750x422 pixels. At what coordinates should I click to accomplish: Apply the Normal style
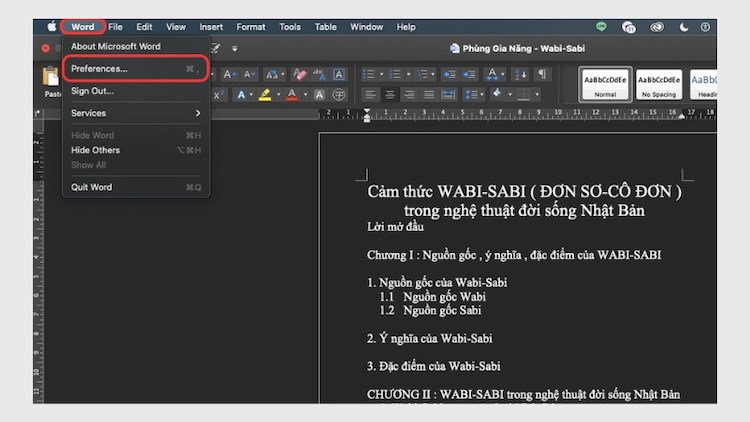(x=605, y=84)
